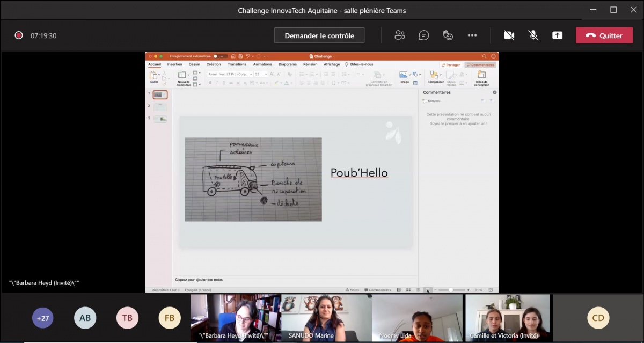This screenshot has height=343, width=644.
Task: Select slide 2 thumbnail in slide panel
Action: (160, 107)
